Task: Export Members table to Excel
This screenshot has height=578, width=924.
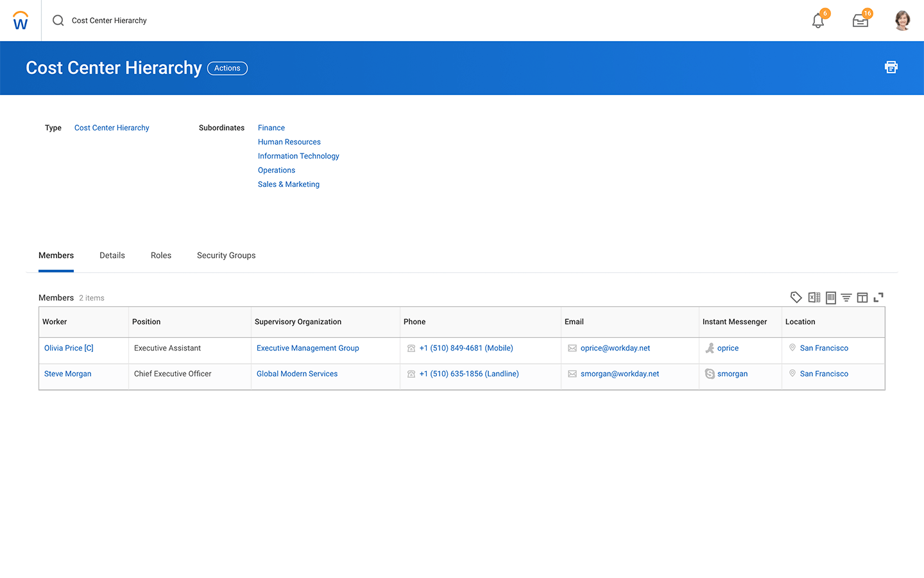Action: point(814,297)
